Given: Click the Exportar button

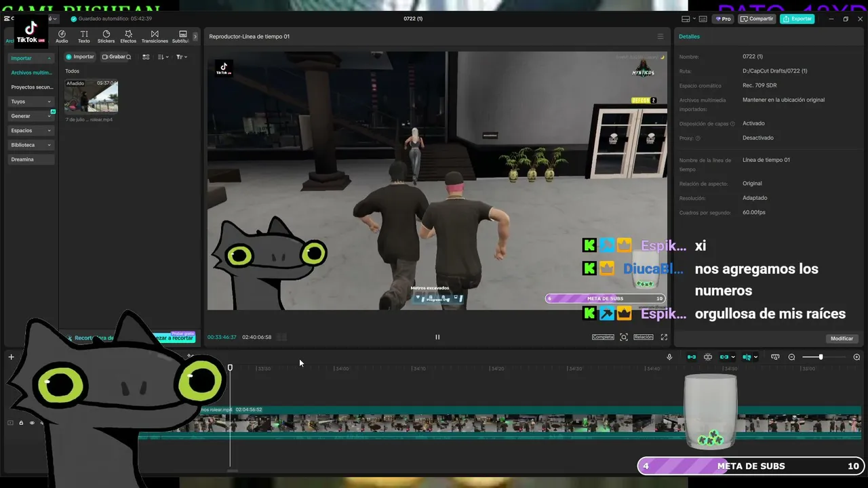Looking at the screenshot, I should 797,19.
